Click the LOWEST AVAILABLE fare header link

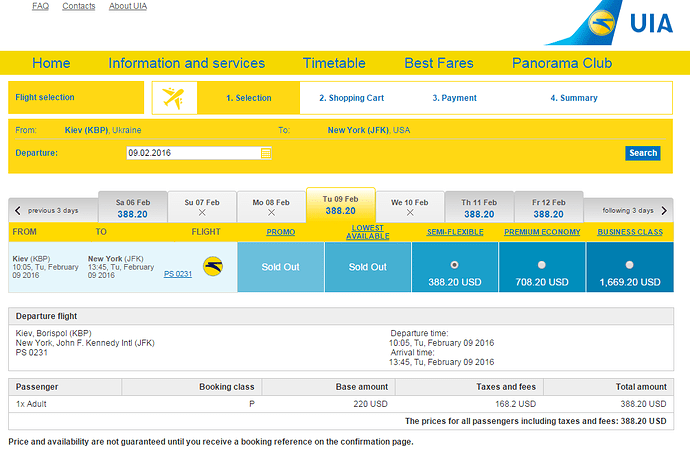point(367,232)
